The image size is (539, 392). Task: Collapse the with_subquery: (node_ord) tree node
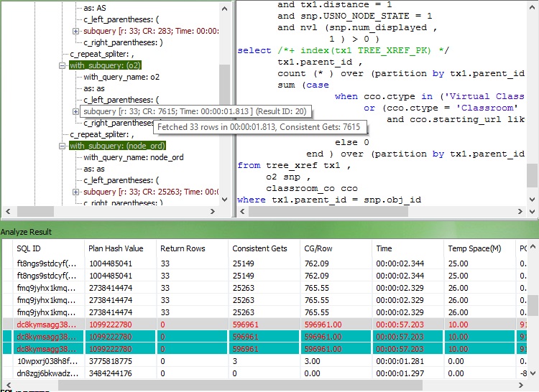[63, 146]
